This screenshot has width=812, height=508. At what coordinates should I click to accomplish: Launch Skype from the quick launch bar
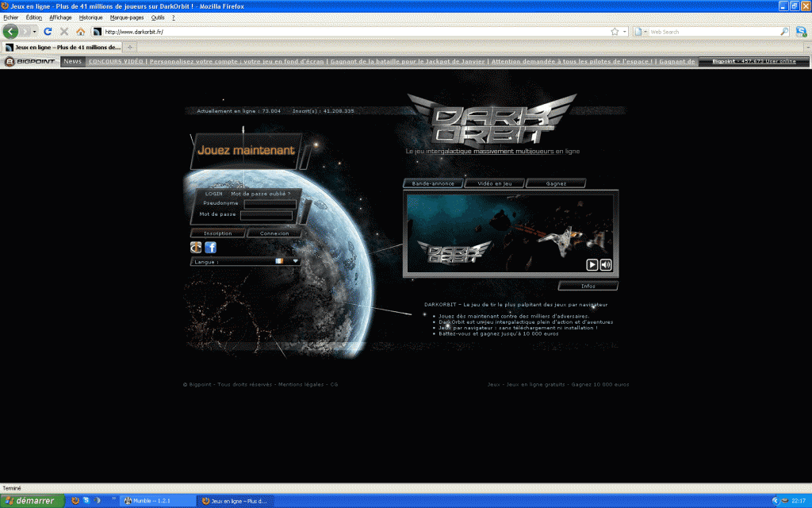click(86, 501)
